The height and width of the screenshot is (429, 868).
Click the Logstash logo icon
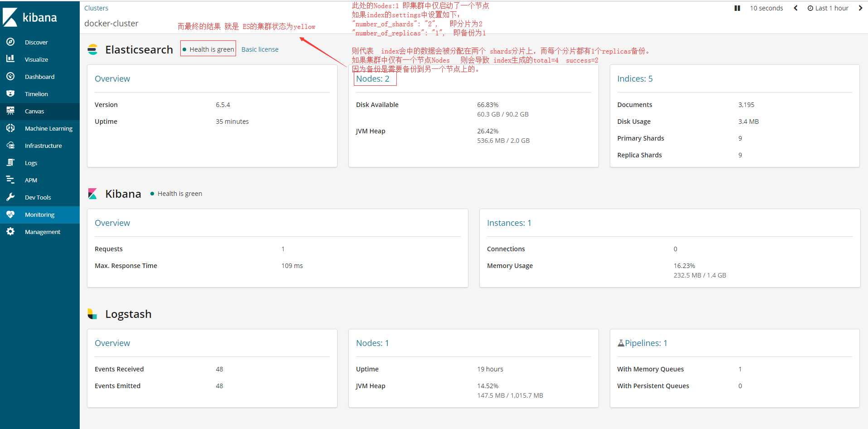pyautogui.click(x=92, y=314)
